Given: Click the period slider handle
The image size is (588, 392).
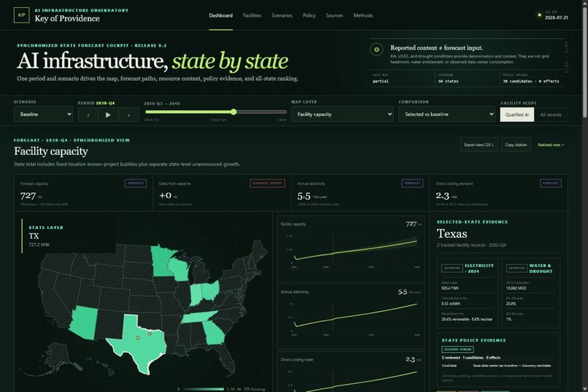Looking at the screenshot, I should pos(233,112).
